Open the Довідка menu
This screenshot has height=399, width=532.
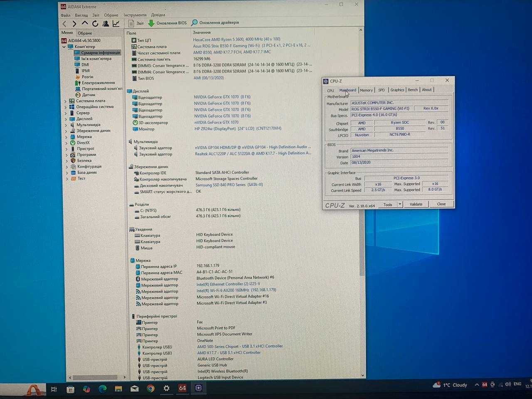click(158, 15)
